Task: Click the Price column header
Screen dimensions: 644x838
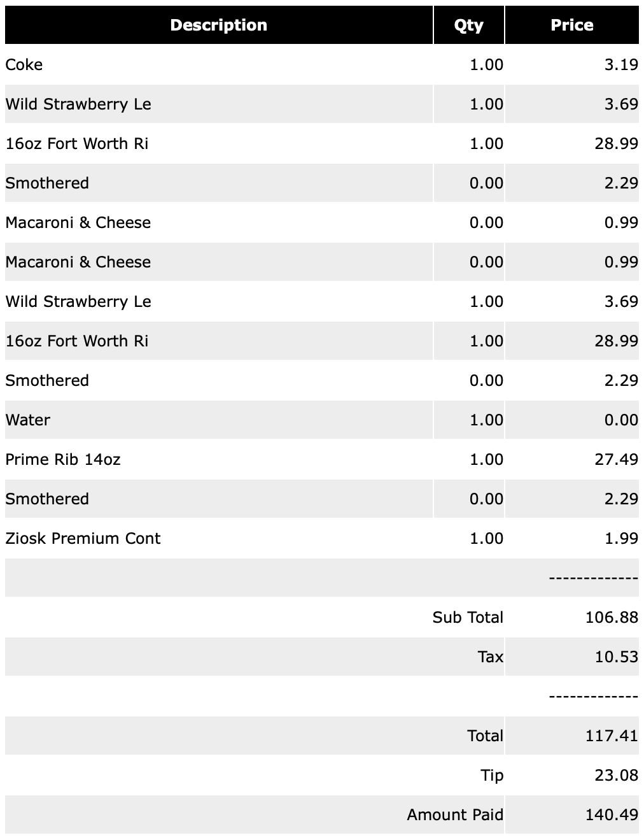Action: [571, 25]
